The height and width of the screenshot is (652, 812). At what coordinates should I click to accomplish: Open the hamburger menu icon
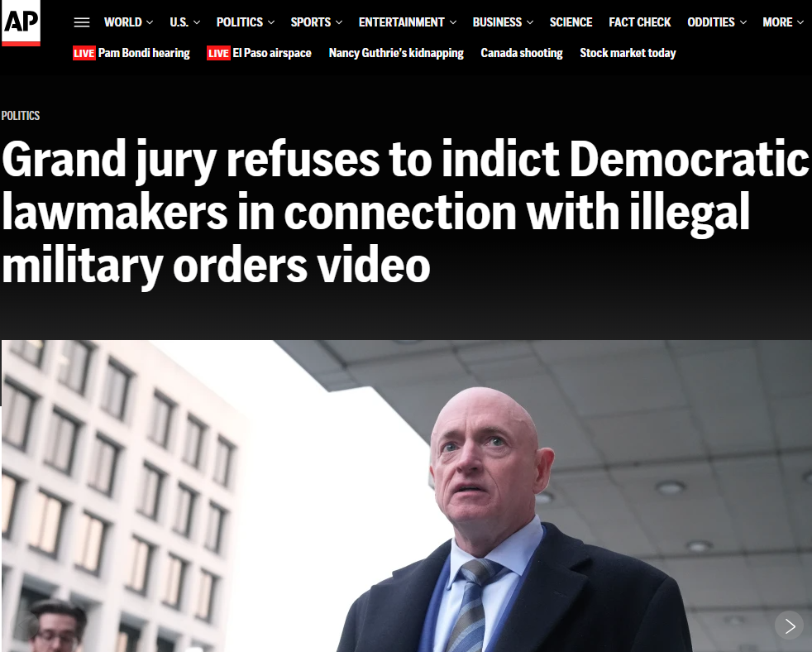tap(82, 22)
